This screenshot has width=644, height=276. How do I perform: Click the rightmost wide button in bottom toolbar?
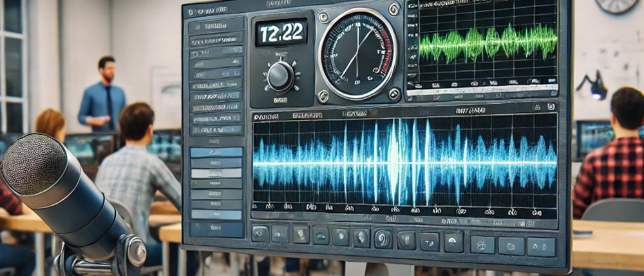coord(541,246)
